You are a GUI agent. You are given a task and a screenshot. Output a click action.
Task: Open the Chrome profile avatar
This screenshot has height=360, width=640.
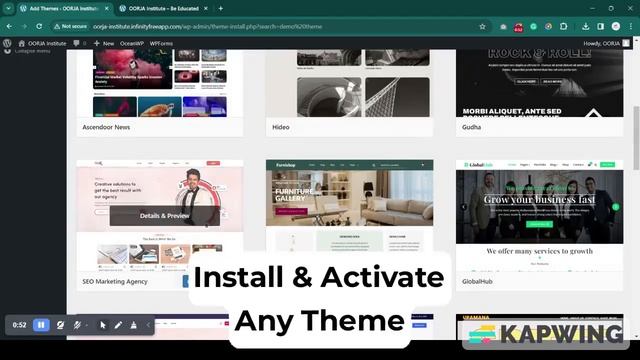[x=616, y=27]
